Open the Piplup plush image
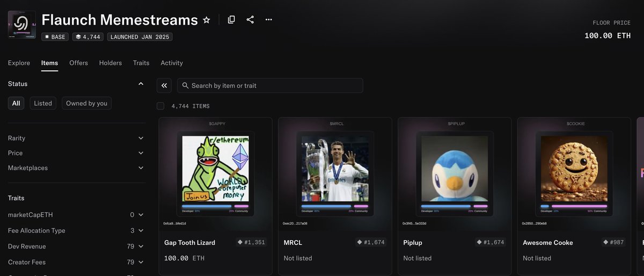644x276 pixels. pos(455,169)
